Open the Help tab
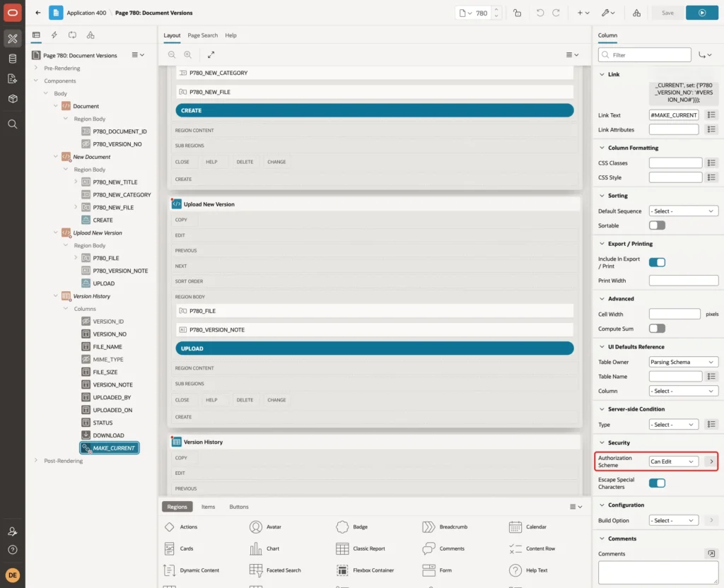Screen dimensions: 724x588 coord(230,35)
